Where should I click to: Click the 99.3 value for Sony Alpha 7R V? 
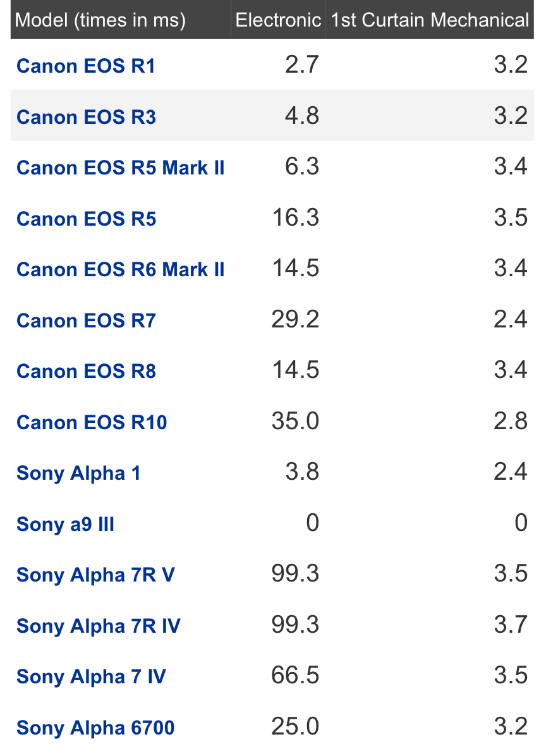[295, 574]
